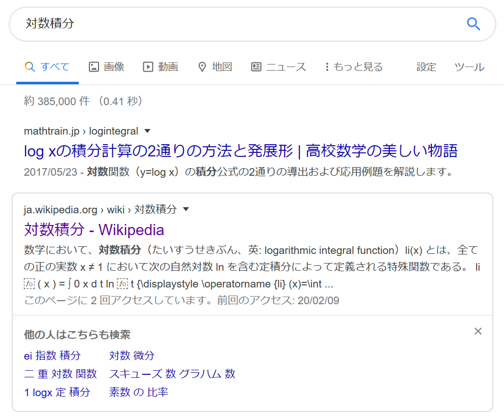Switch to the 動画 search tab

click(x=168, y=67)
